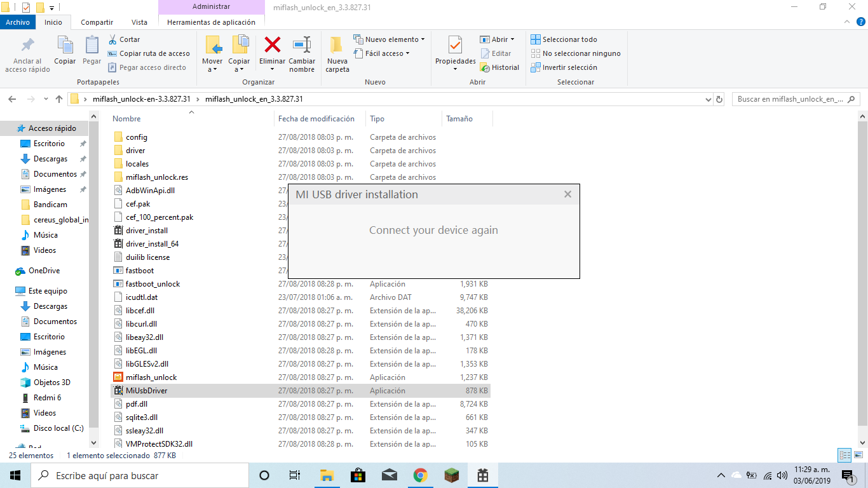Image resolution: width=868 pixels, height=488 pixels.
Task: Sort by Fecha de modificación column
Action: (x=320, y=119)
